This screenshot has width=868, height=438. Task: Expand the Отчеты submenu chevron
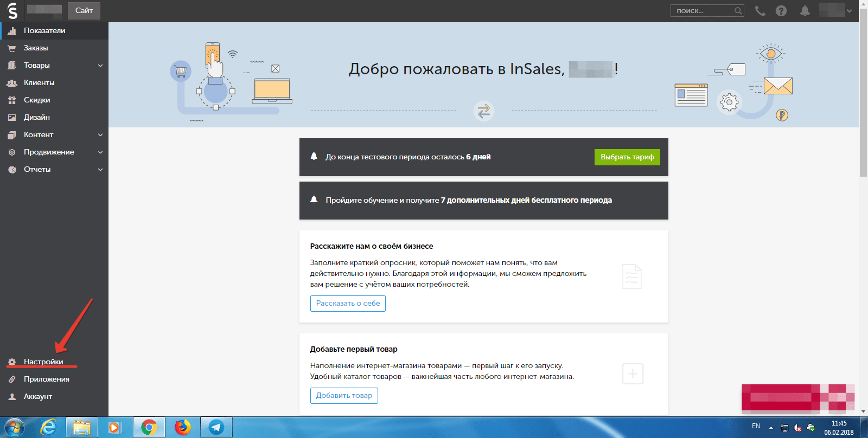coord(100,170)
